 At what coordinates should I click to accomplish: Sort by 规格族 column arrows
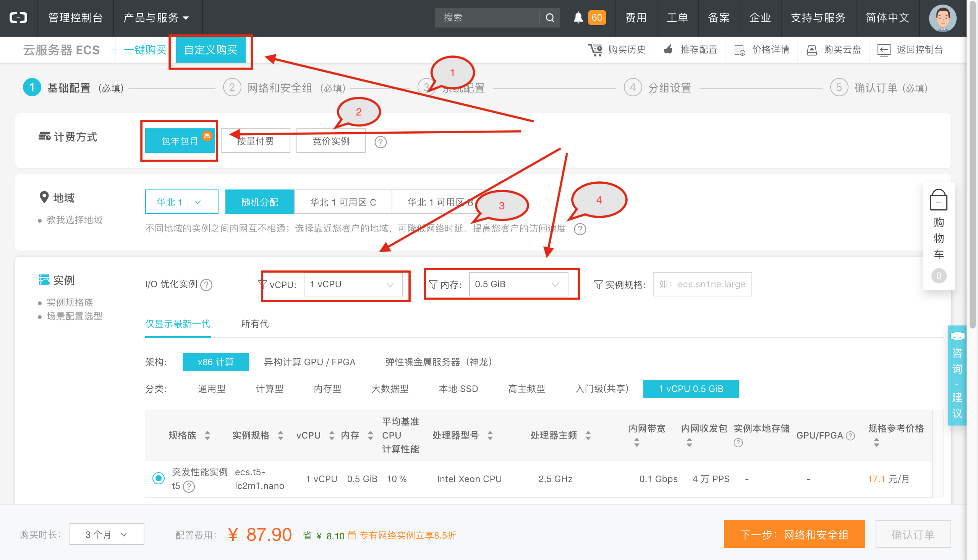pos(207,435)
